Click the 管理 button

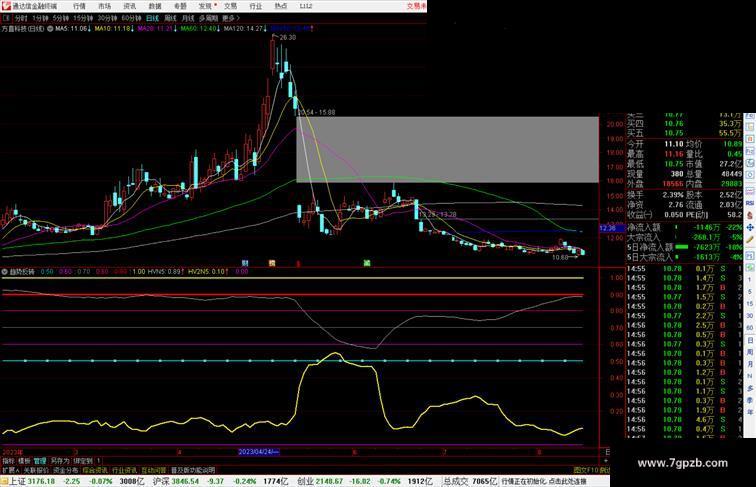(40, 461)
